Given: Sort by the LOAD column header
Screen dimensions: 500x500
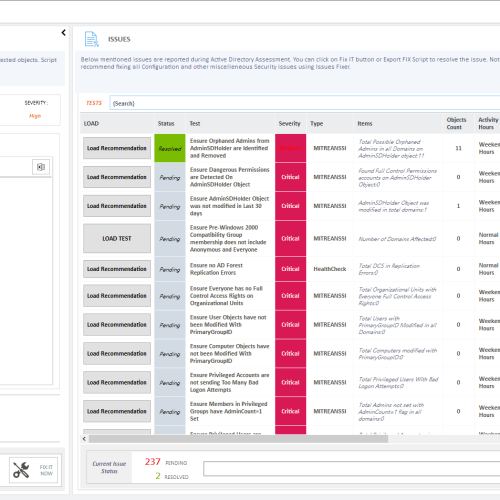Looking at the screenshot, I should coord(117,123).
